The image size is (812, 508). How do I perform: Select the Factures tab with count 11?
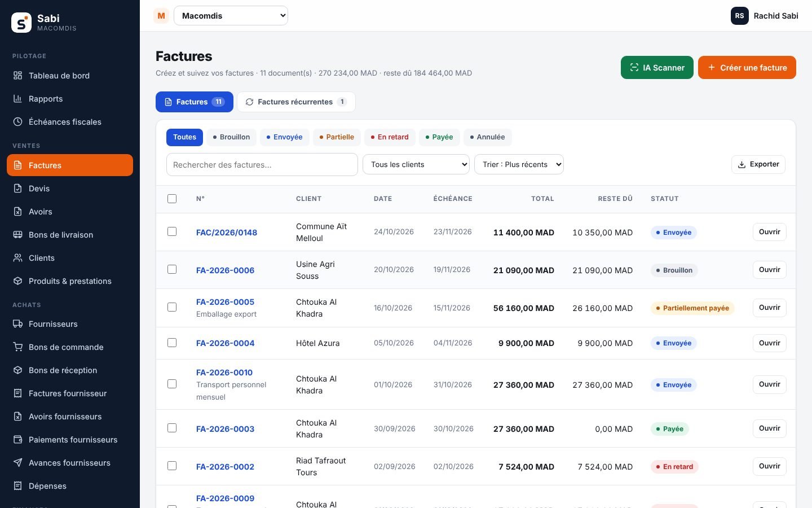click(x=195, y=102)
